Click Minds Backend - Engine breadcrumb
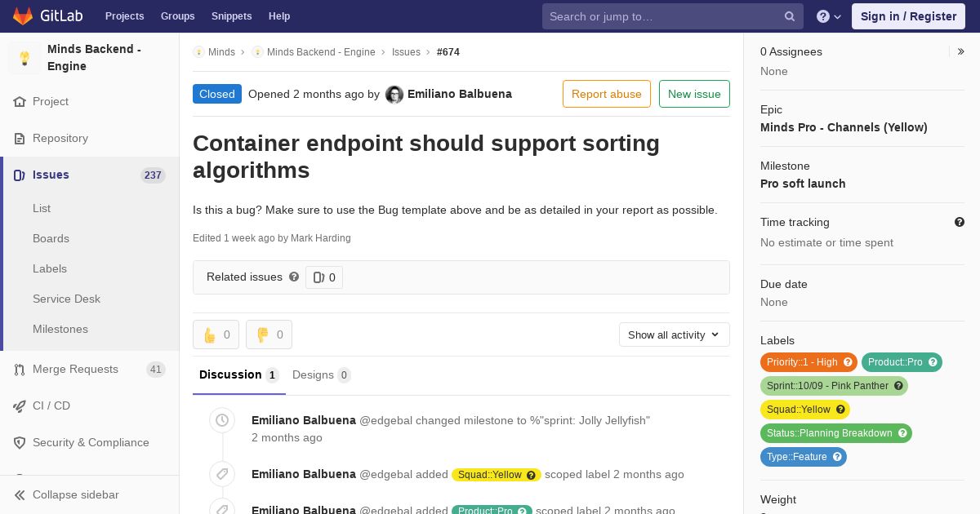 (321, 52)
